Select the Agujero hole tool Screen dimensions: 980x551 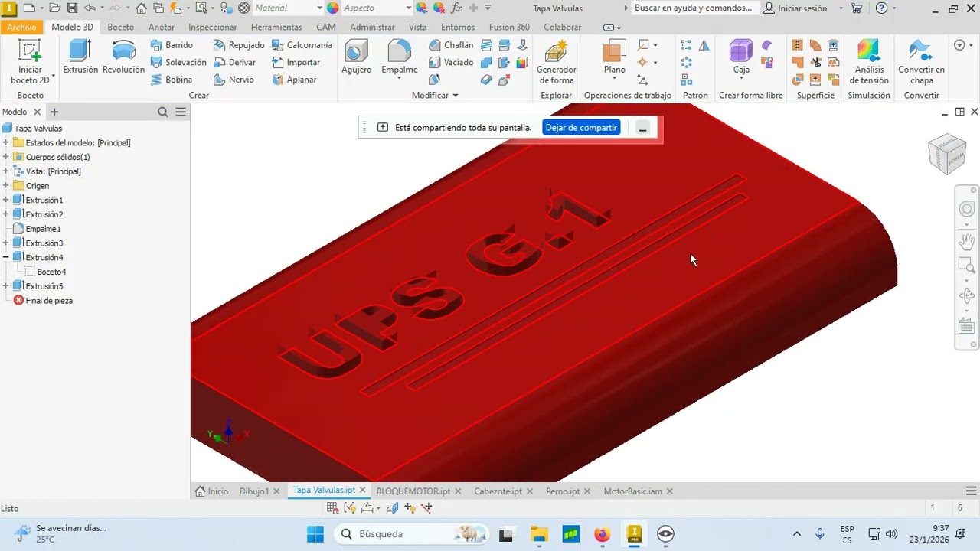coord(356,57)
